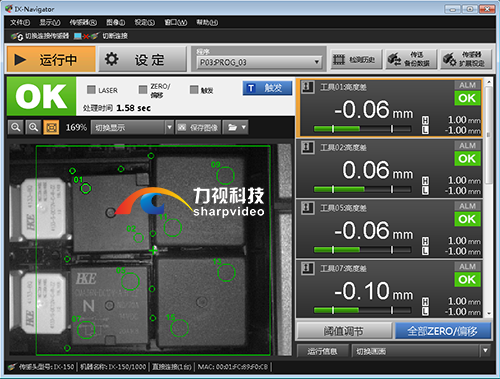
Task: Click the 工具02 green tolerance bar
Action: [362, 189]
